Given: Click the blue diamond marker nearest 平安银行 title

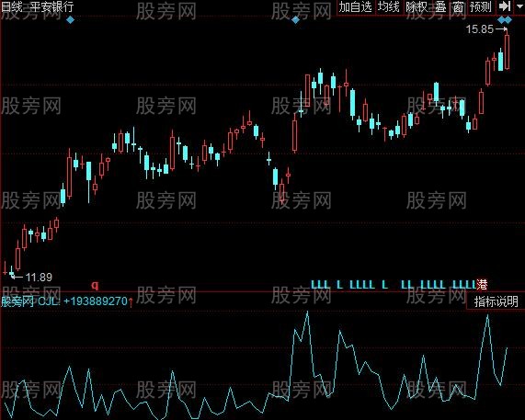Looking at the screenshot, I should pos(70,20).
